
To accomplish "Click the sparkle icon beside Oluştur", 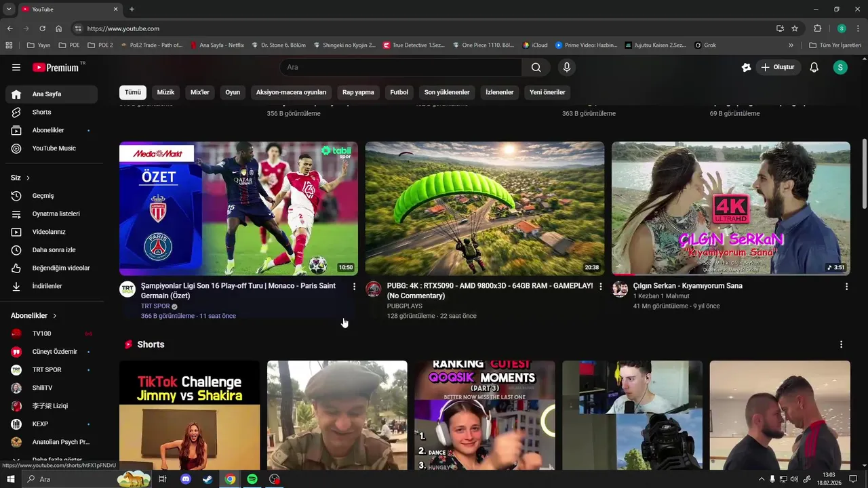I will (x=746, y=67).
